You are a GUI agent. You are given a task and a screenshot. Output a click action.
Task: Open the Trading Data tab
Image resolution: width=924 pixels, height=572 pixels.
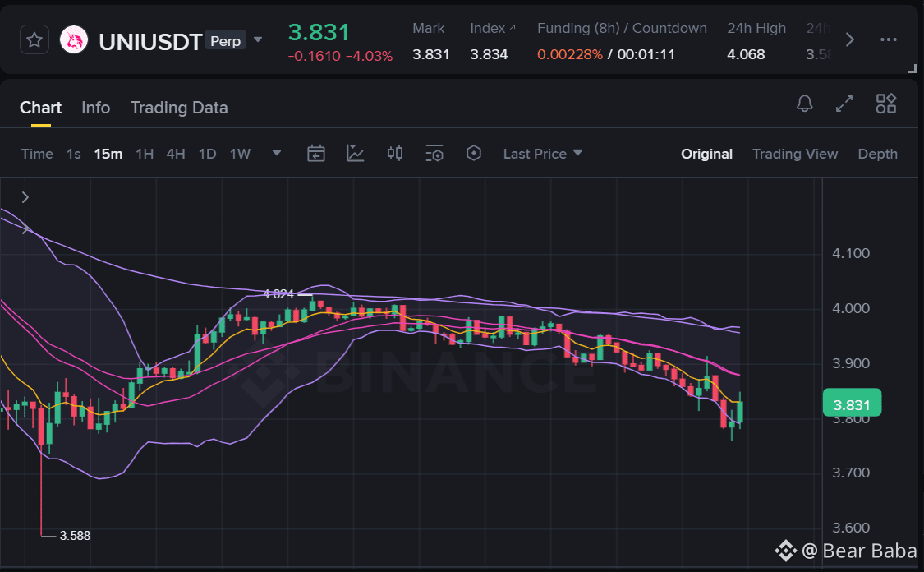(x=179, y=108)
